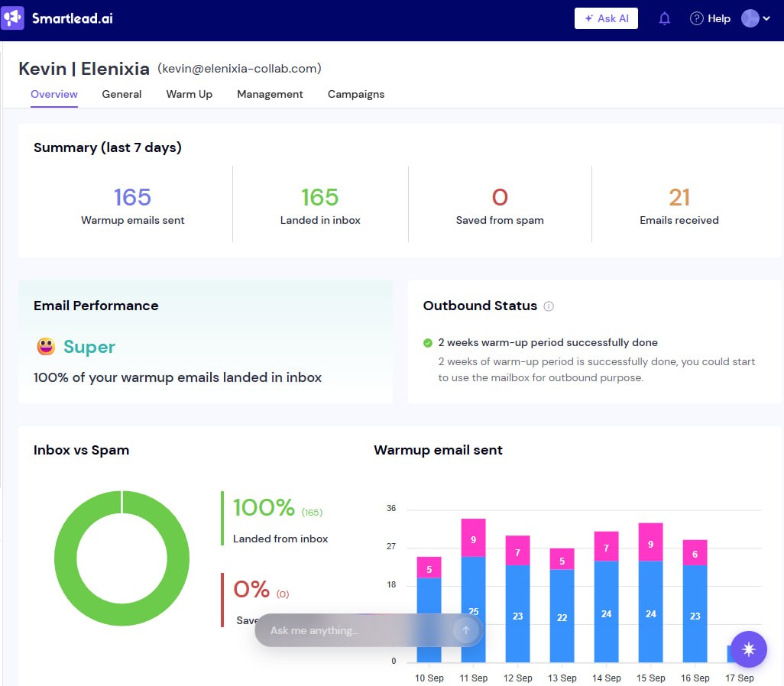This screenshot has width=784, height=686.
Task: Click the blue bar segment for 14 Sep
Action: tap(606, 611)
